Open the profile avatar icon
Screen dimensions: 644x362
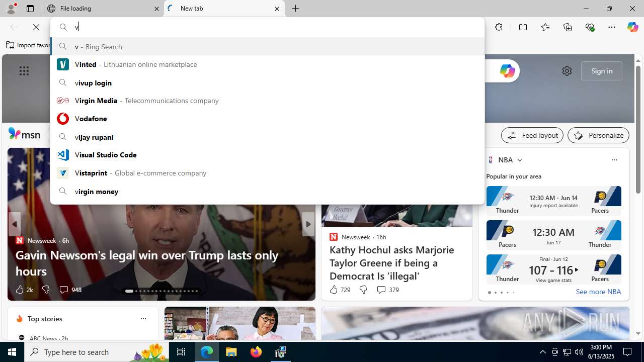tap(11, 9)
